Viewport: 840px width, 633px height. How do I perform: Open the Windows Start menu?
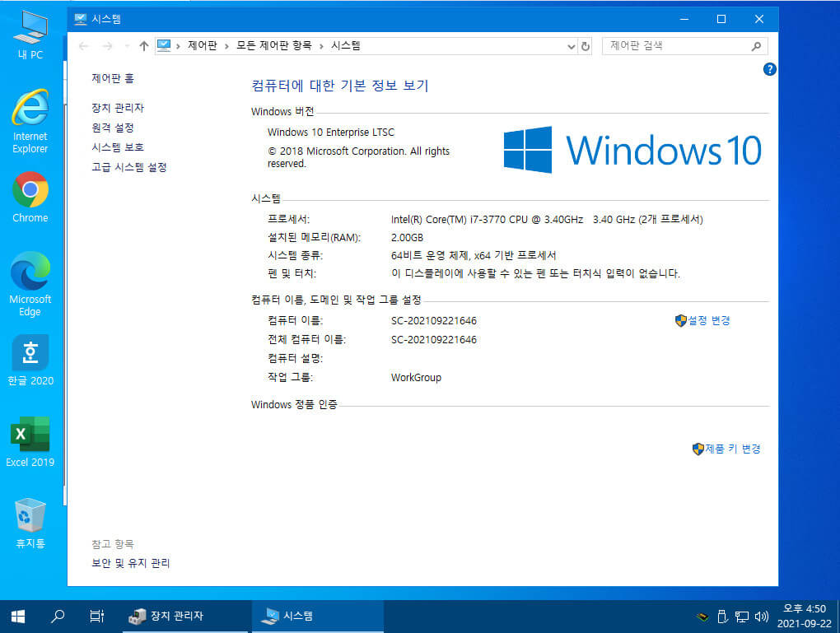[17, 617]
